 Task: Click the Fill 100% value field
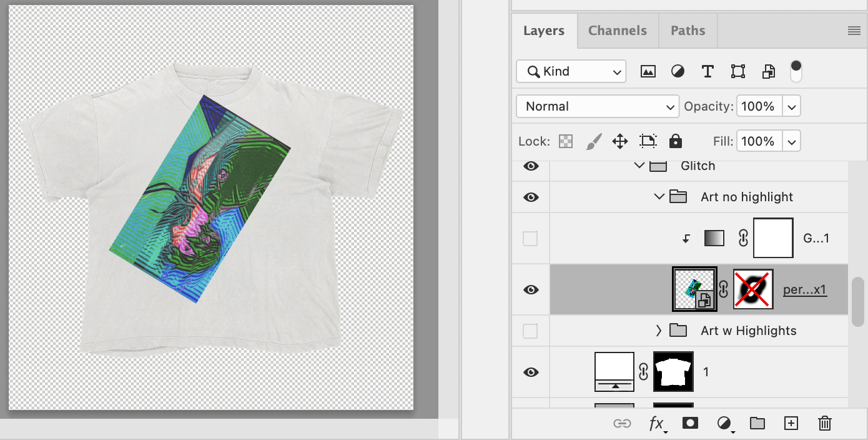click(759, 141)
